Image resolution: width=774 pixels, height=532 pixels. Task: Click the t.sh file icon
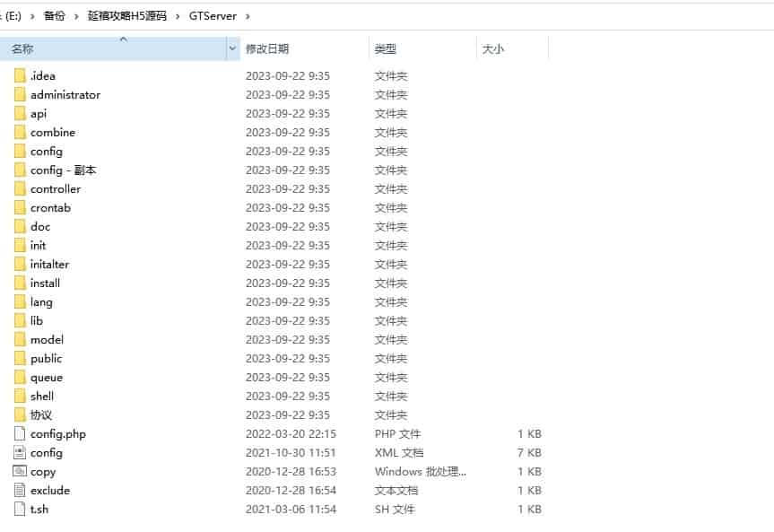pos(20,509)
